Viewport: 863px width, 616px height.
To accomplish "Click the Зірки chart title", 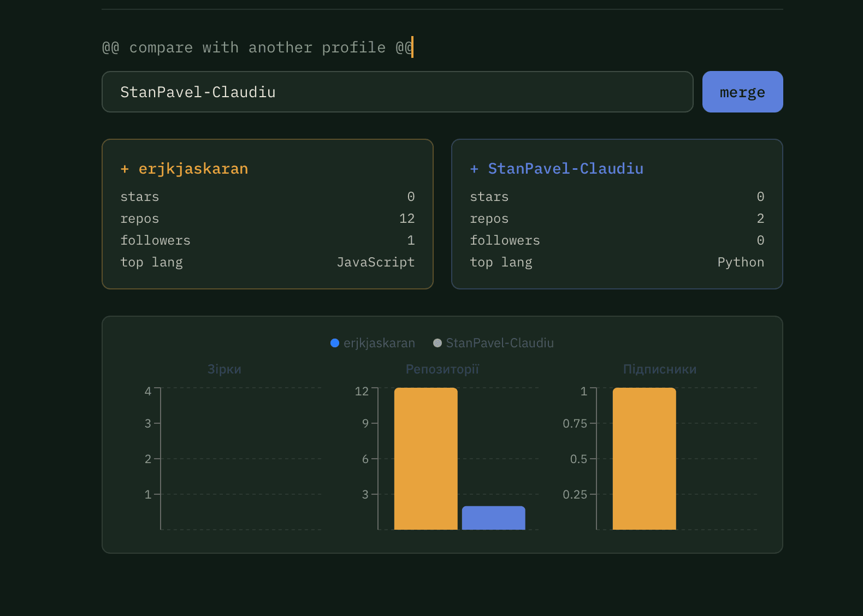I will tap(224, 369).
